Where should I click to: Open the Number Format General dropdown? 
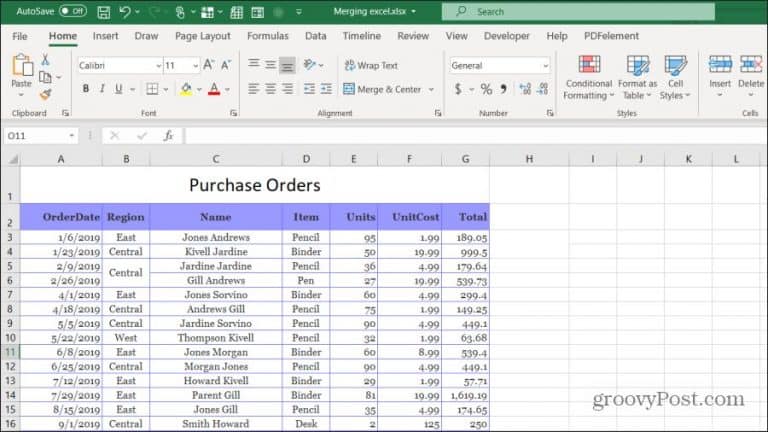(x=545, y=66)
